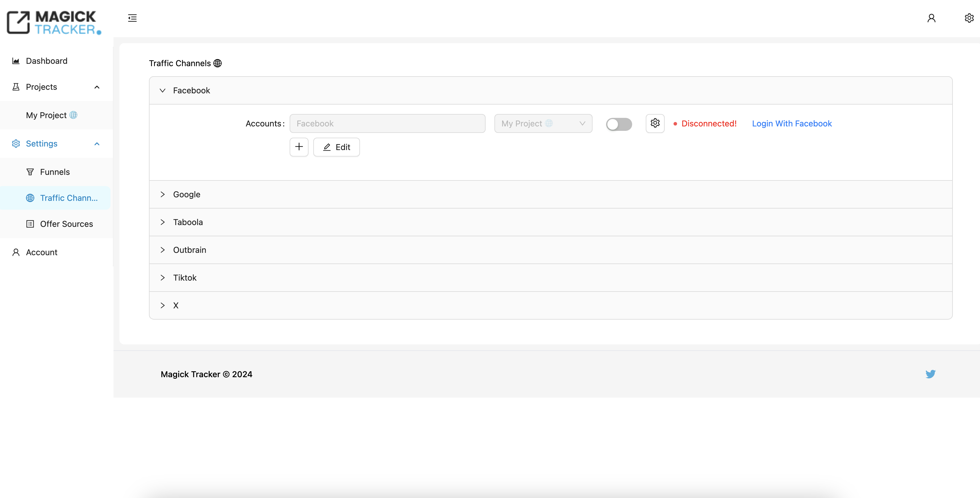Expand the Google channel panel
This screenshot has width=980, height=498.
[x=551, y=194]
